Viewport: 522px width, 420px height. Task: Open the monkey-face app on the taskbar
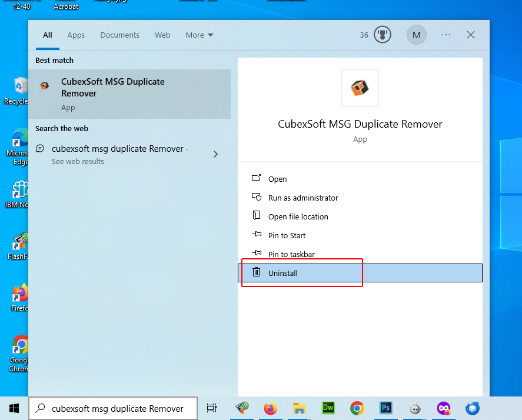pos(415,408)
